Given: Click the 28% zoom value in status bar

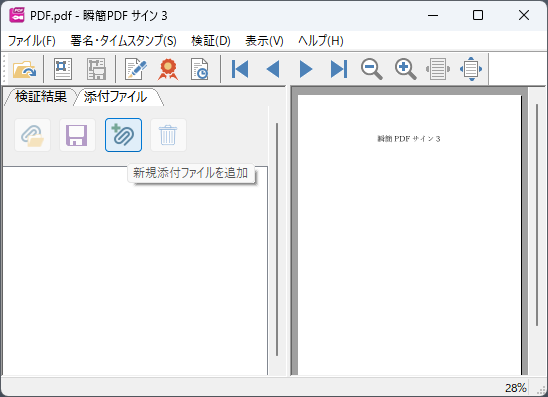Looking at the screenshot, I should (x=515, y=388).
